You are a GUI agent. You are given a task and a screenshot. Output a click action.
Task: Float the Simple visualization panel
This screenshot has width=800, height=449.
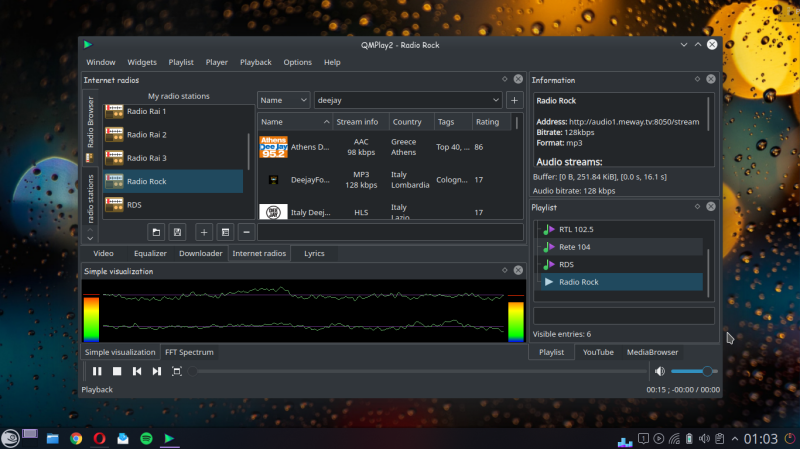coord(505,270)
